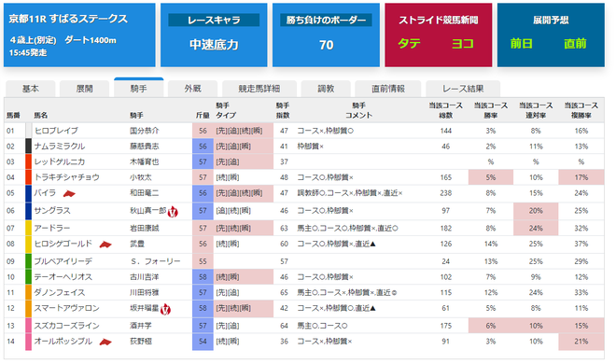Click red flag icon beside バイラ
Screen dimensions: 616x364
(69, 193)
